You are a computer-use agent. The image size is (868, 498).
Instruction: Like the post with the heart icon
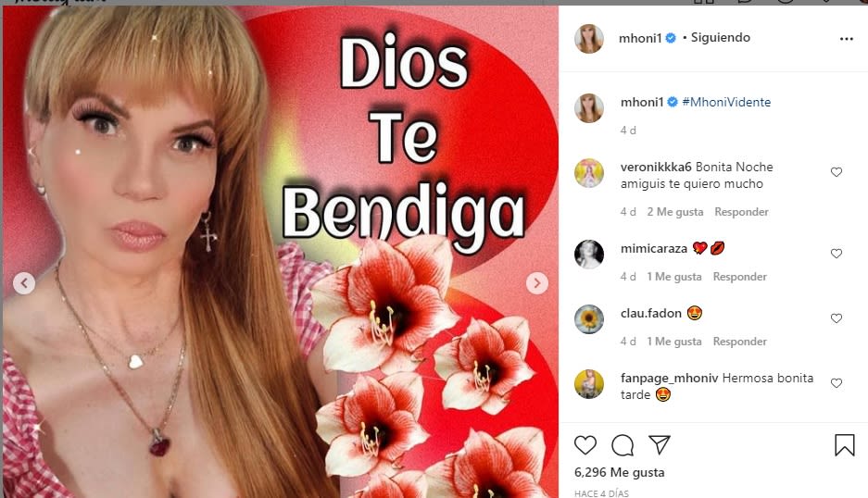tap(585, 445)
